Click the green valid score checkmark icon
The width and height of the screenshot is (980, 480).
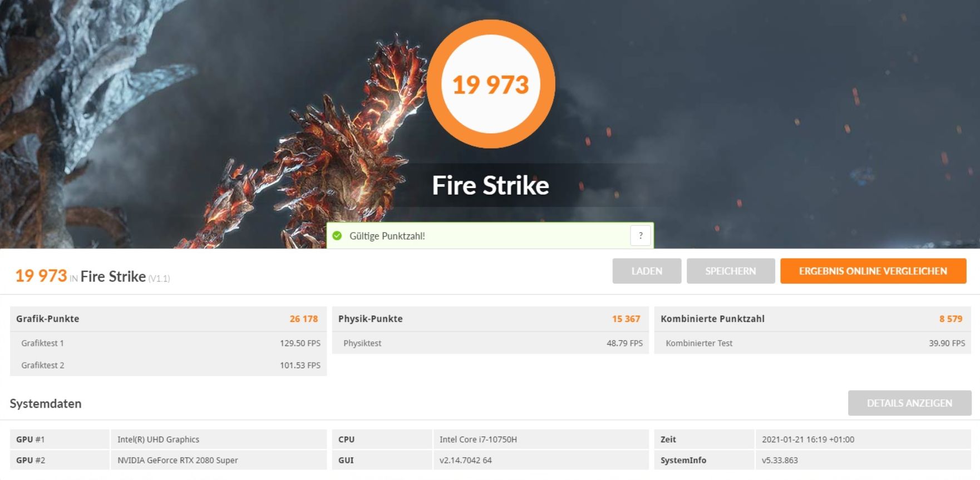pos(337,236)
